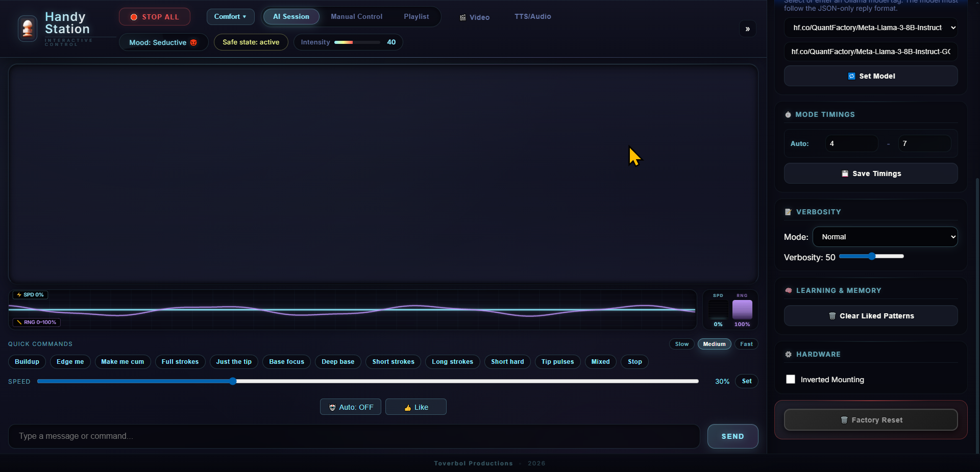The image size is (980, 472).
Task: Click the Buildup quick command
Action: [27, 362]
